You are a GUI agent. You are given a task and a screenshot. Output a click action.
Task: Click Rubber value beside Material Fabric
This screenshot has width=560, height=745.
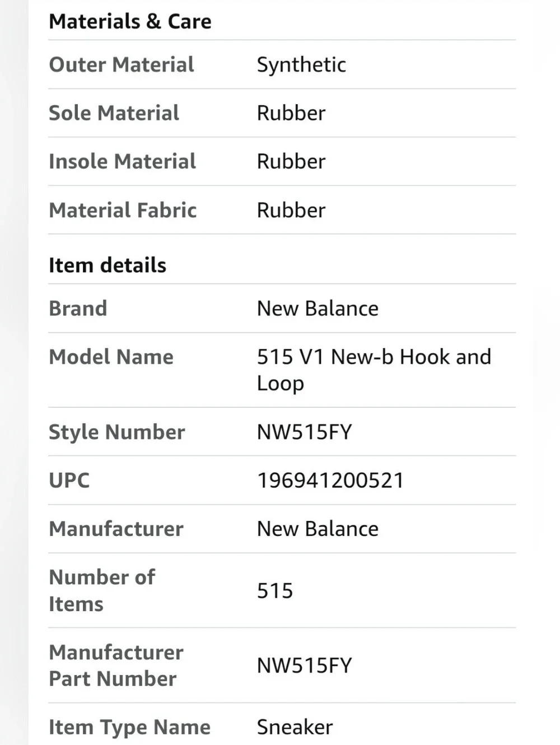click(x=291, y=210)
